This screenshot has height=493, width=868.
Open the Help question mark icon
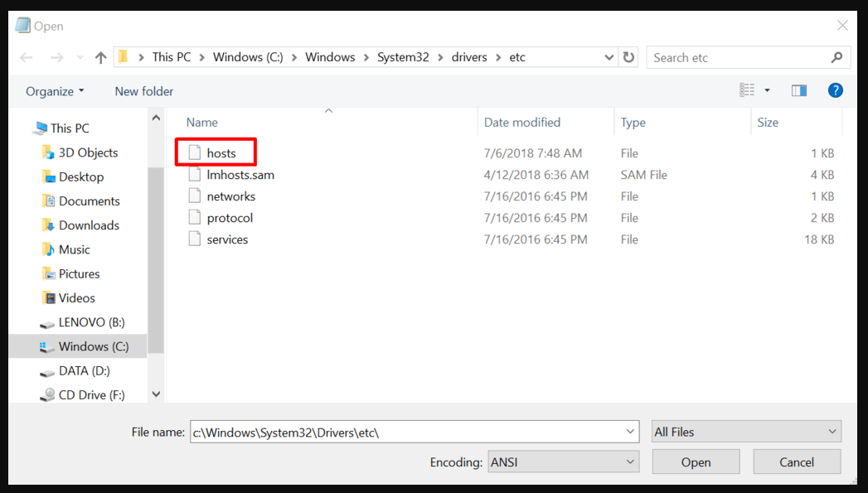pyautogui.click(x=835, y=90)
